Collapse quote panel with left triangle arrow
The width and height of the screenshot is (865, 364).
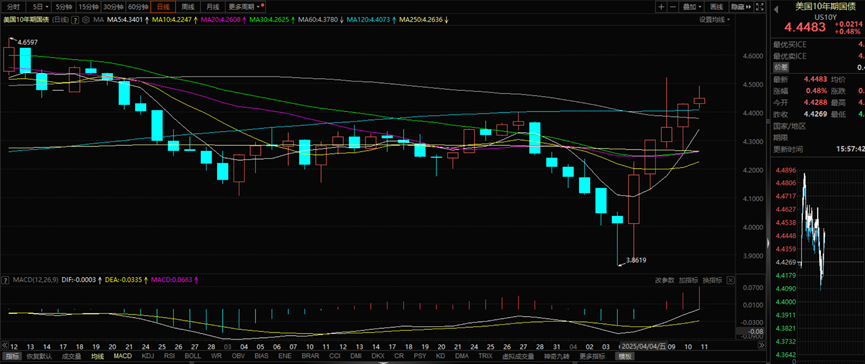[776, 8]
